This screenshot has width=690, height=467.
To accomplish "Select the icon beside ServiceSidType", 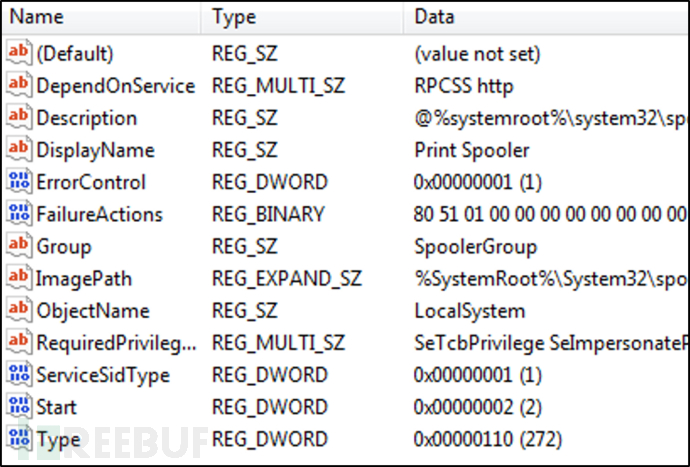I will coord(19,375).
